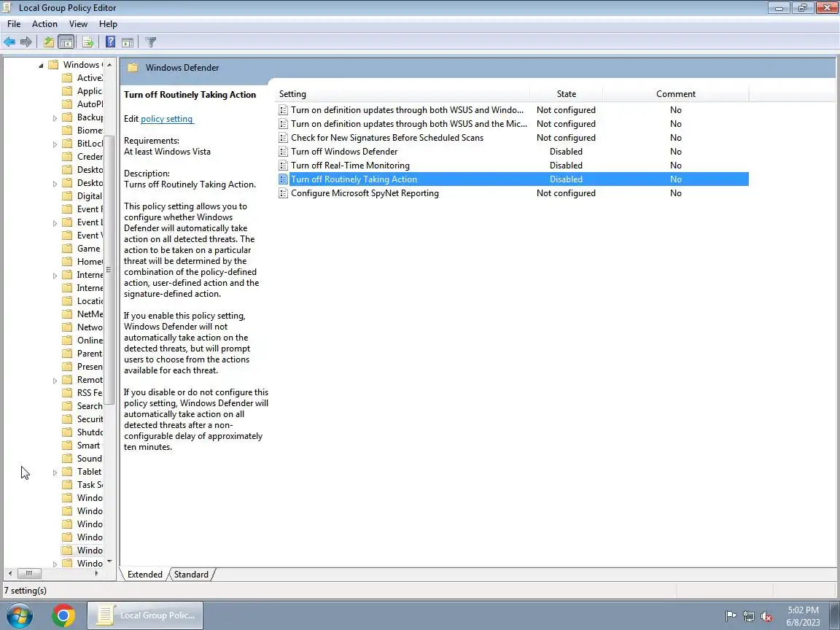This screenshot has height=630, width=840.
Task: Select the Search tree item
Action: [90, 406]
